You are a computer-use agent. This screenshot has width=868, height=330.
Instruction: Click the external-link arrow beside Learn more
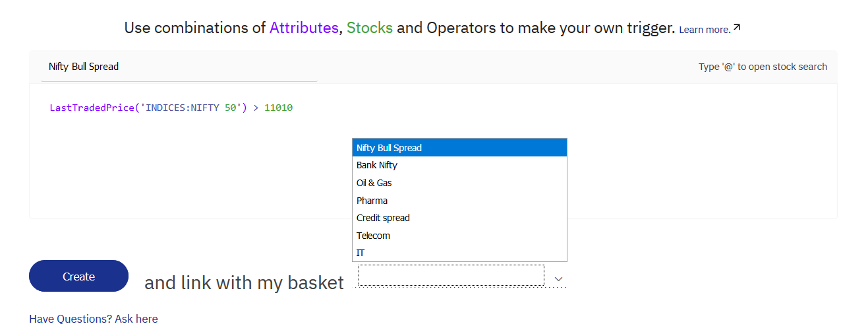click(737, 28)
